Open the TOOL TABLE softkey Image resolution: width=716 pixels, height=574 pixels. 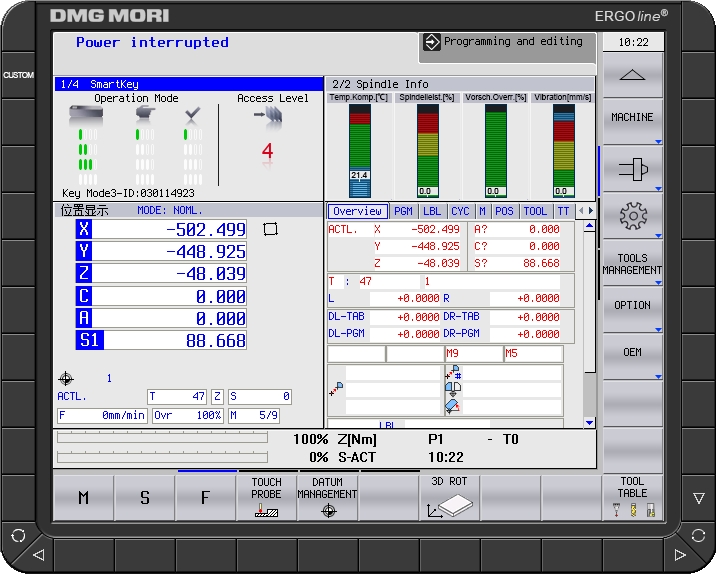point(631,497)
